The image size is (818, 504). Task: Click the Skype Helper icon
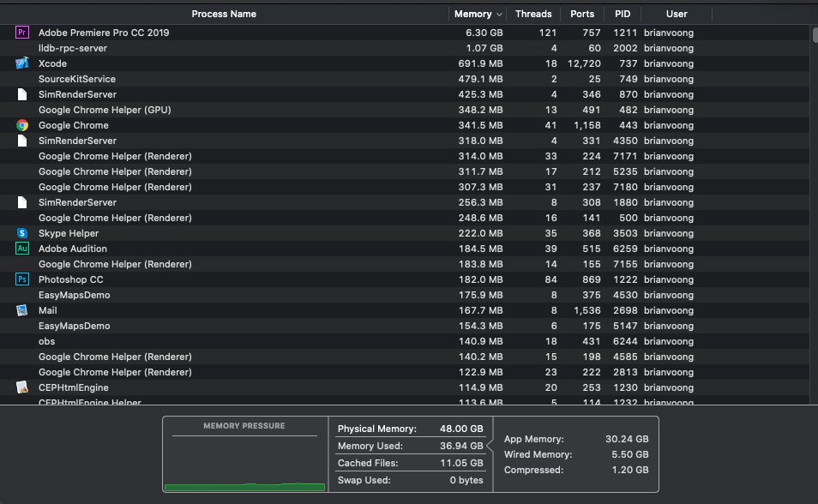(x=22, y=233)
